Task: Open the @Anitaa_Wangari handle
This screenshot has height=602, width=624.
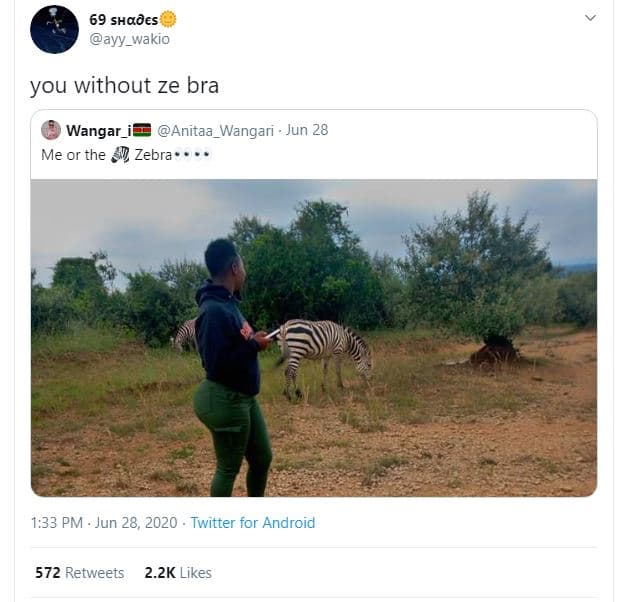Action: 215,130
